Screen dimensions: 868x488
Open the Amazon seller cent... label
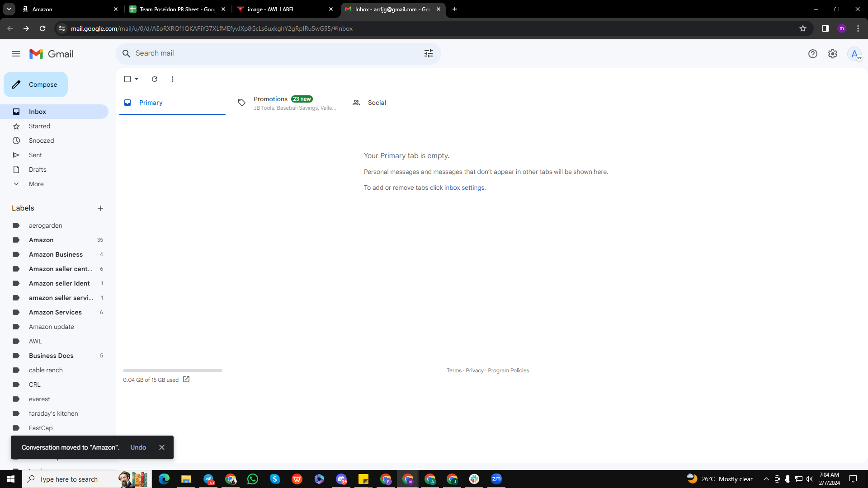[x=54, y=269]
